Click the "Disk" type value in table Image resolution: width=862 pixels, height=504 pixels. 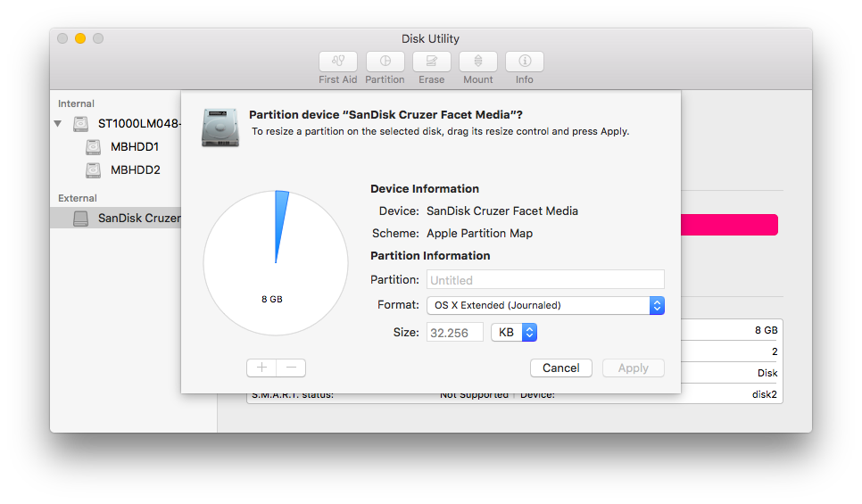[767, 373]
